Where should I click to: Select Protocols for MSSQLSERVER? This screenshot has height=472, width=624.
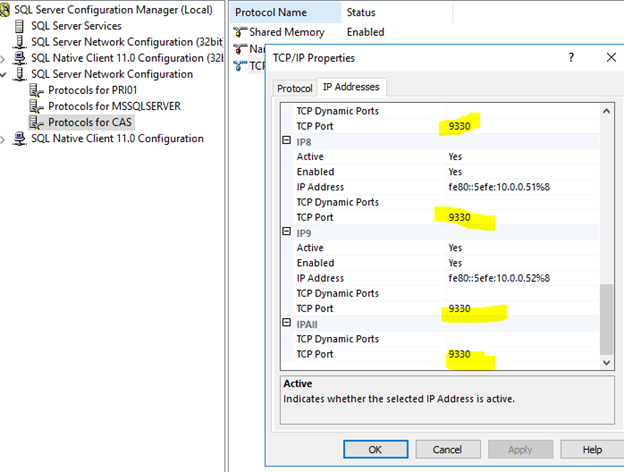[115, 106]
